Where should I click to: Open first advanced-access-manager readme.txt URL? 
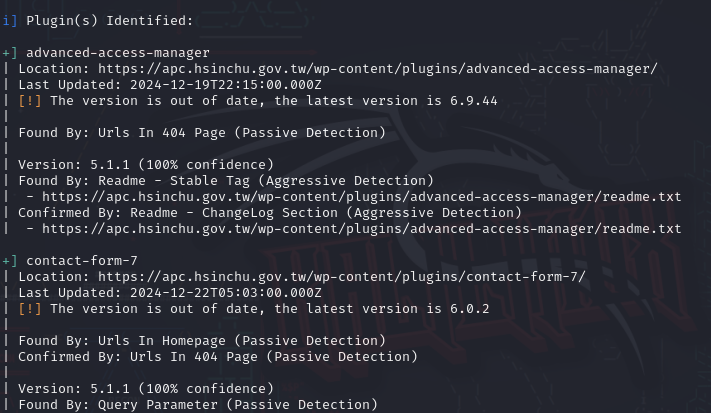(361, 197)
